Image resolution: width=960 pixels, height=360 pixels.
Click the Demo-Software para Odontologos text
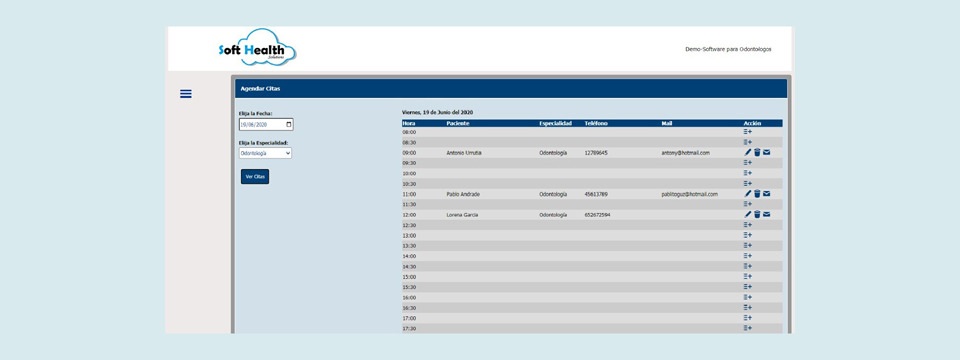click(x=728, y=49)
